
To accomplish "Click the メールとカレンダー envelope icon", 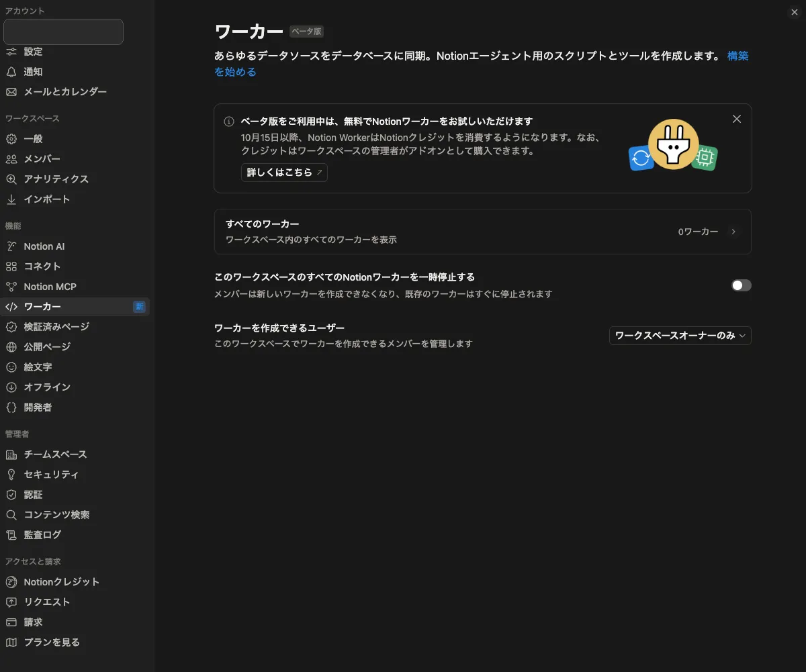I will 11,92.
